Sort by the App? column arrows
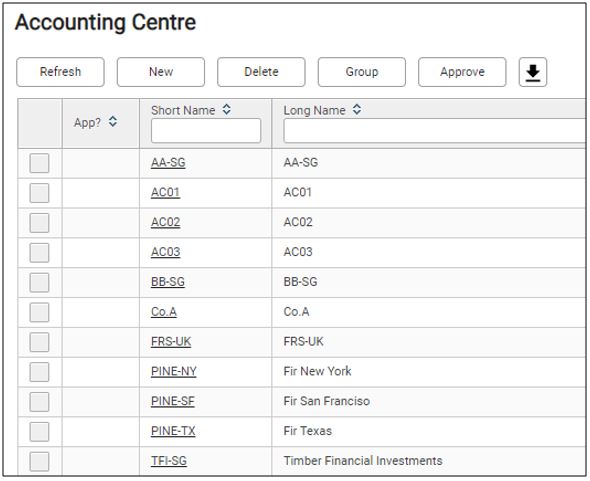Screen dimensions: 590x481 [x=113, y=122]
